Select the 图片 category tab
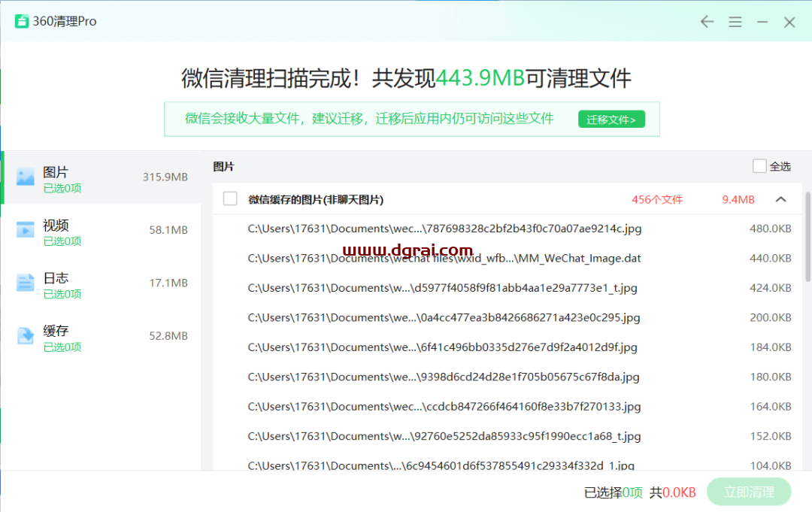This screenshot has height=512, width=812. 102,177
